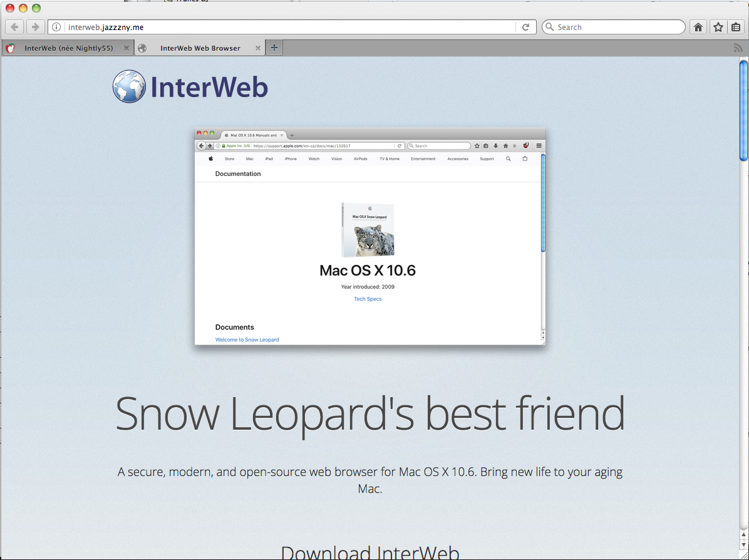Switch to InterWeb (née Nightly55) tab

[67, 48]
